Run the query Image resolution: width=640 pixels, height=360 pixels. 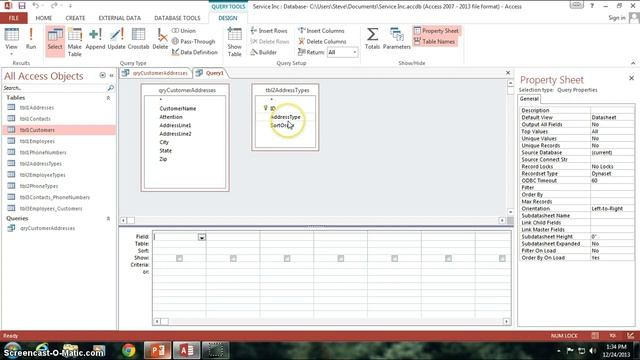[x=31, y=39]
